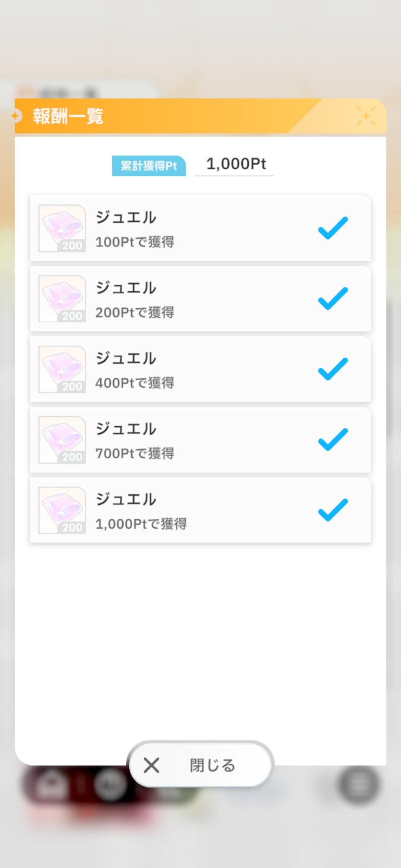
Task: Select the 報酬一覧 header title
Action: tap(68, 116)
